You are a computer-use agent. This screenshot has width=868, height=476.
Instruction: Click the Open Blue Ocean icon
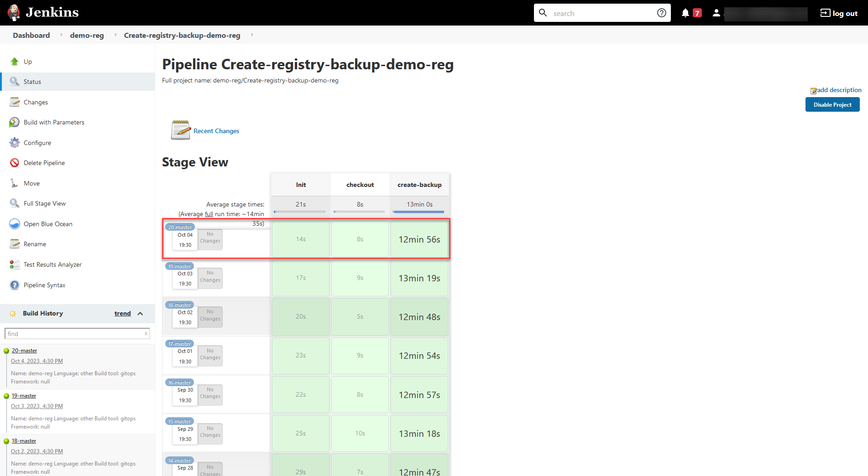(x=15, y=224)
